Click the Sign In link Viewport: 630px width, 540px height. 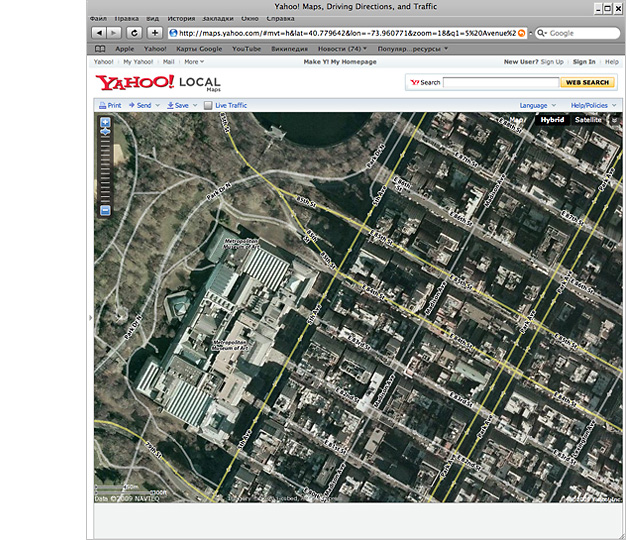pos(584,62)
